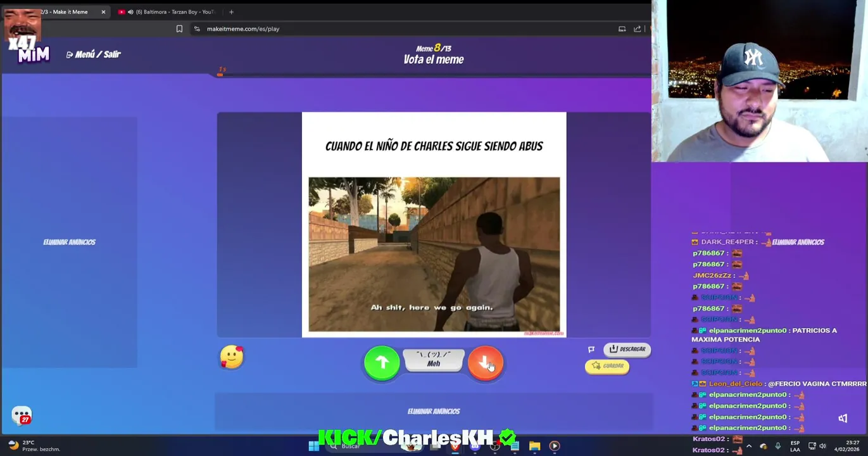
Task: Click the microphone tray icon
Action: (777, 446)
